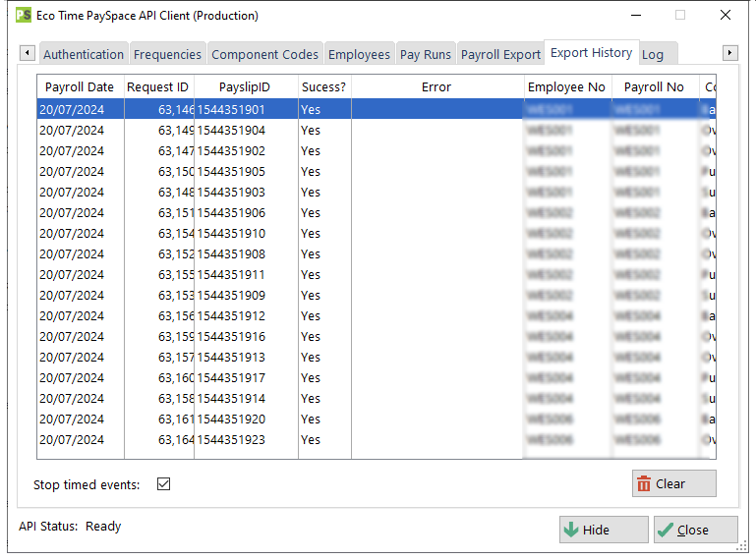Select the row with PayslipID 1544351910
756x560 pixels.
coord(377,234)
